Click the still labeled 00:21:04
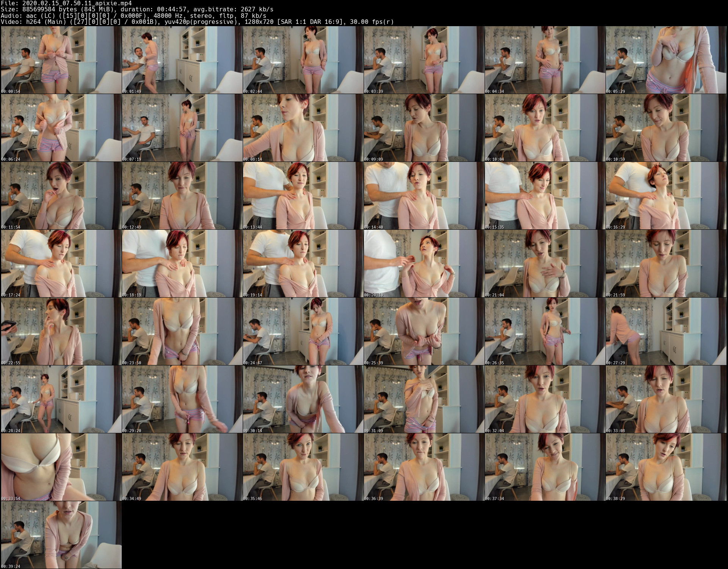 tap(545, 263)
